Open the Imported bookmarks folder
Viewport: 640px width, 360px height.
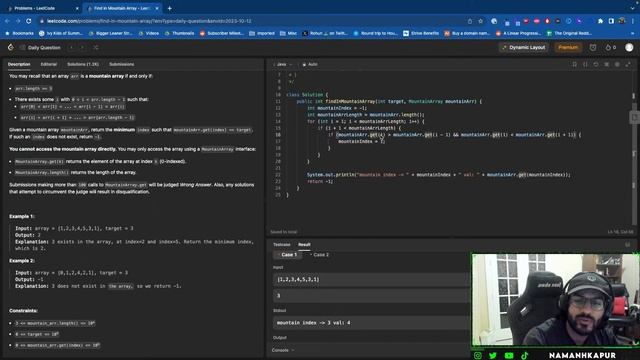262,33
